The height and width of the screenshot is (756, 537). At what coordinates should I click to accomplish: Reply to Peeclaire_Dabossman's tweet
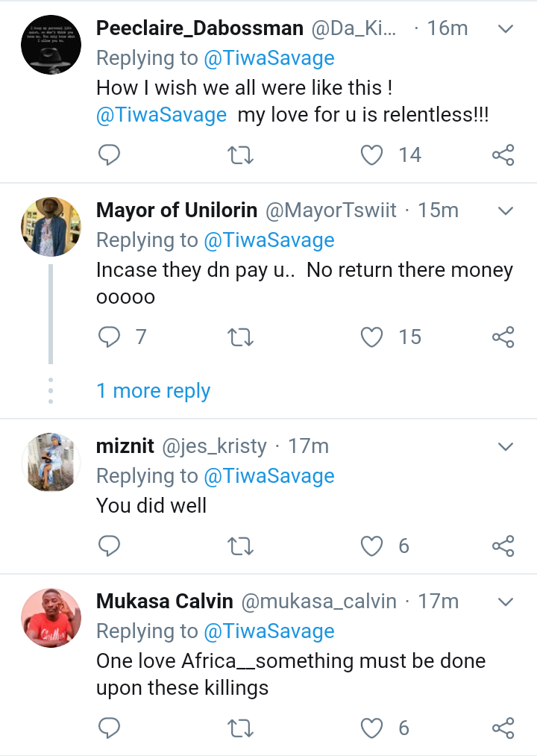tap(110, 155)
